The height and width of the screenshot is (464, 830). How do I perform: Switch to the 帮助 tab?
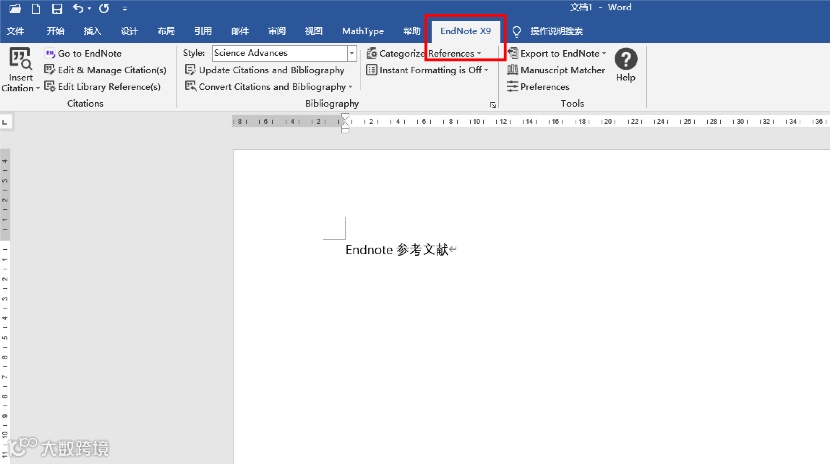tap(411, 31)
